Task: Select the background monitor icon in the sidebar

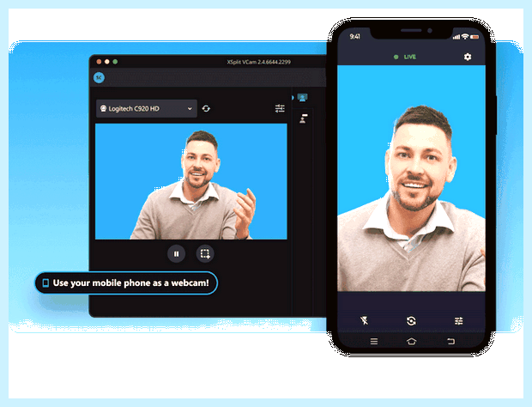Action: pyautogui.click(x=302, y=98)
